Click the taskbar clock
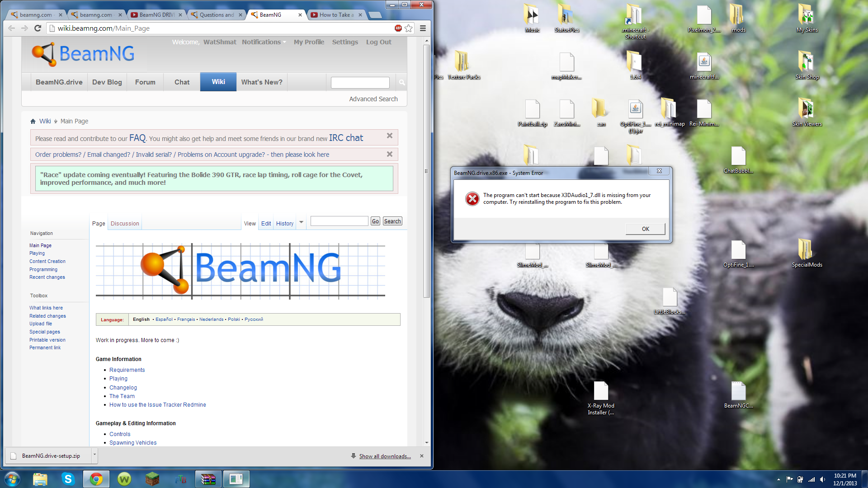 coord(845,479)
